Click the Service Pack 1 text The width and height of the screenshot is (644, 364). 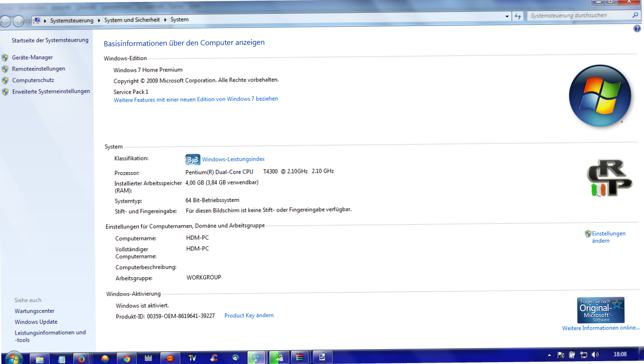(131, 92)
